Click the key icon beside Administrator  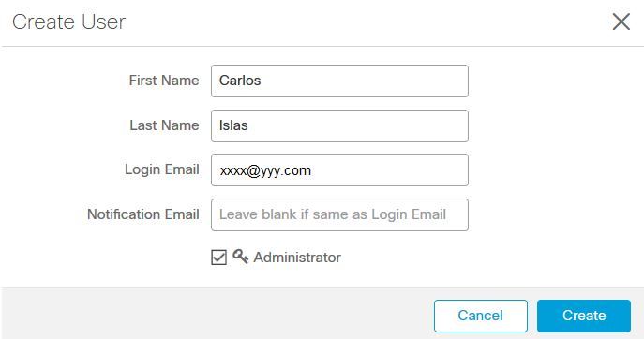tap(240, 257)
